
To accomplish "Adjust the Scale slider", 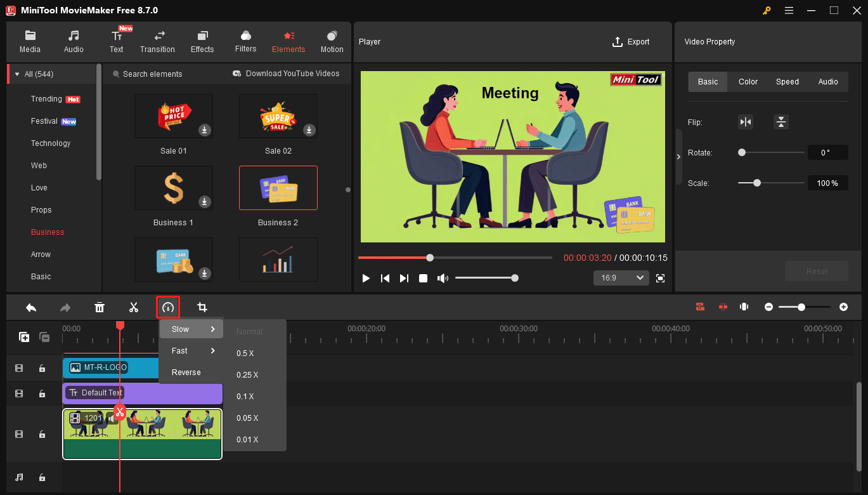I will [772, 183].
